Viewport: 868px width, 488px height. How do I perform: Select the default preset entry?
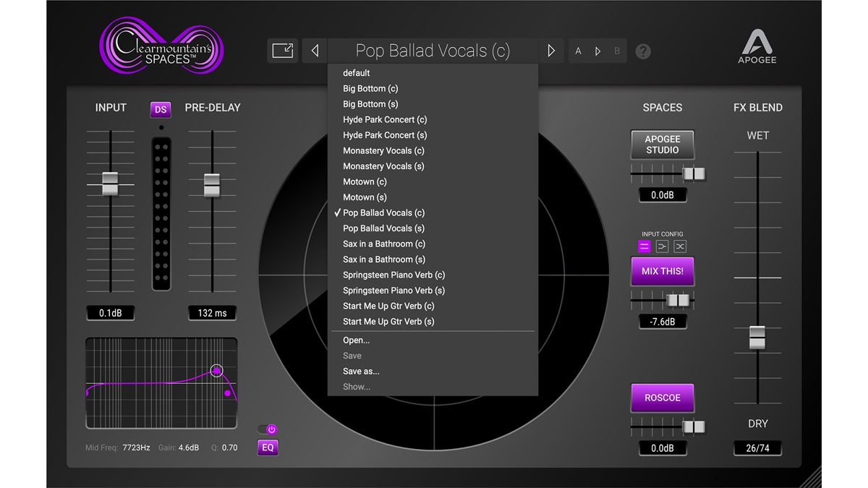click(356, 72)
